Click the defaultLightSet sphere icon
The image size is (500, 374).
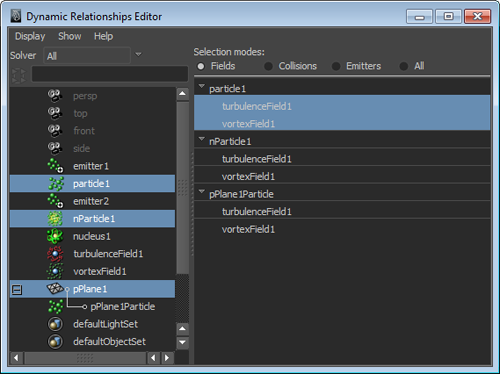pos(55,324)
